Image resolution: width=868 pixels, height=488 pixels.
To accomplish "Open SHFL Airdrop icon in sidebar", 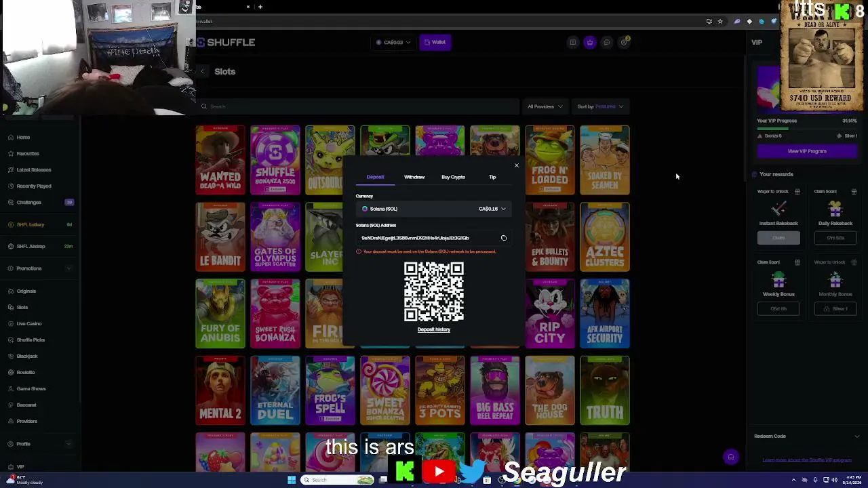I will [x=11, y=247].
